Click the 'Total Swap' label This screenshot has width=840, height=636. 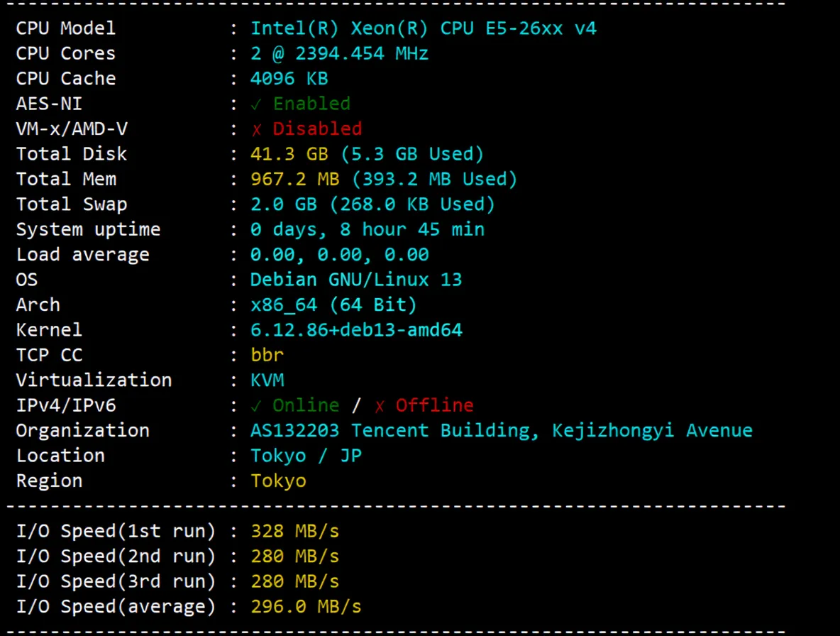pos(71,204)
